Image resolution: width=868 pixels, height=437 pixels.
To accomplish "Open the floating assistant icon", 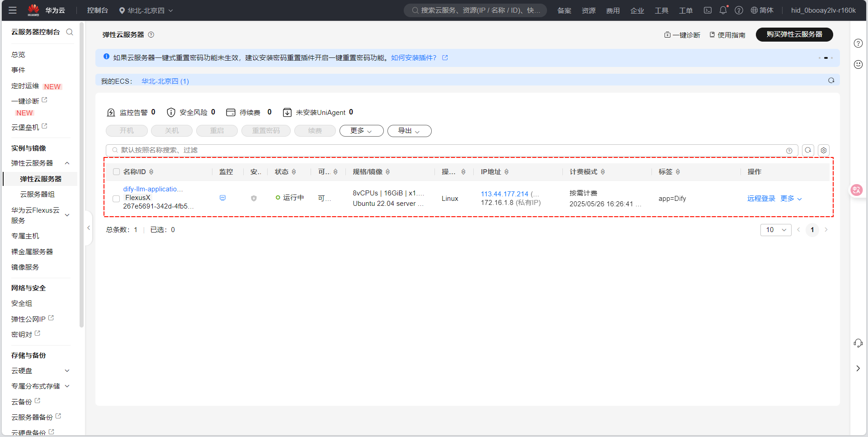I will click(856, 190).
